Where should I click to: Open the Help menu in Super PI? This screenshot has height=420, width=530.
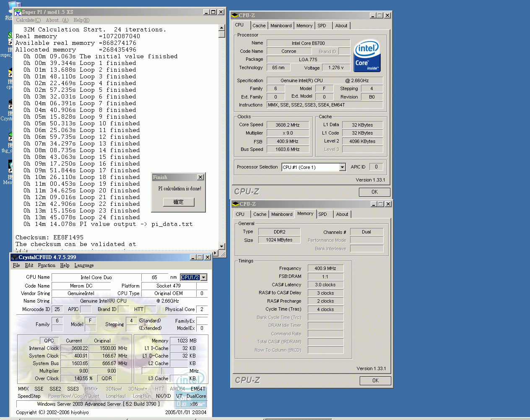[81, 20]
